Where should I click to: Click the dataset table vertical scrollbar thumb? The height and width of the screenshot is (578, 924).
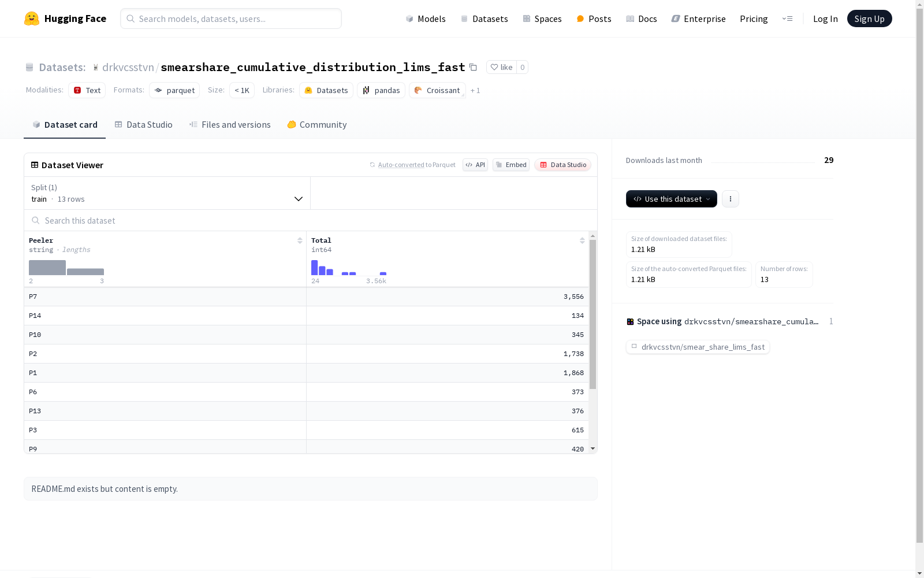click(593, 314)
